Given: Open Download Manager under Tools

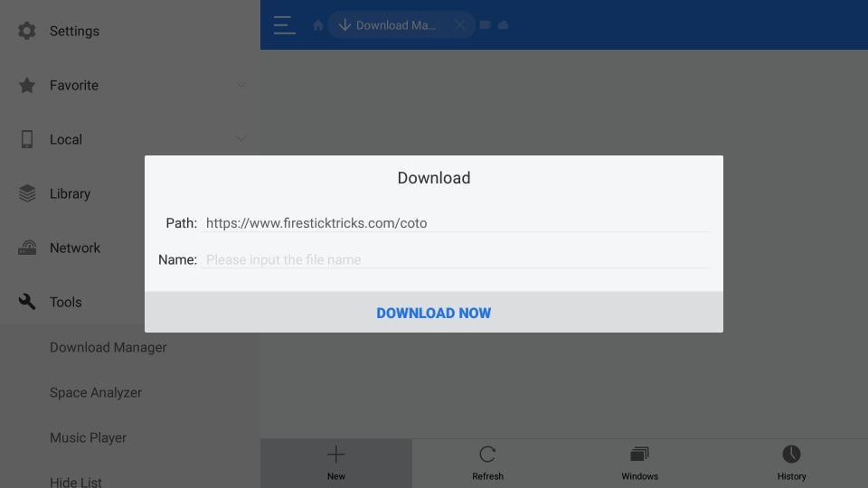Looking at the screenshot, I should [x=108, y=347].
